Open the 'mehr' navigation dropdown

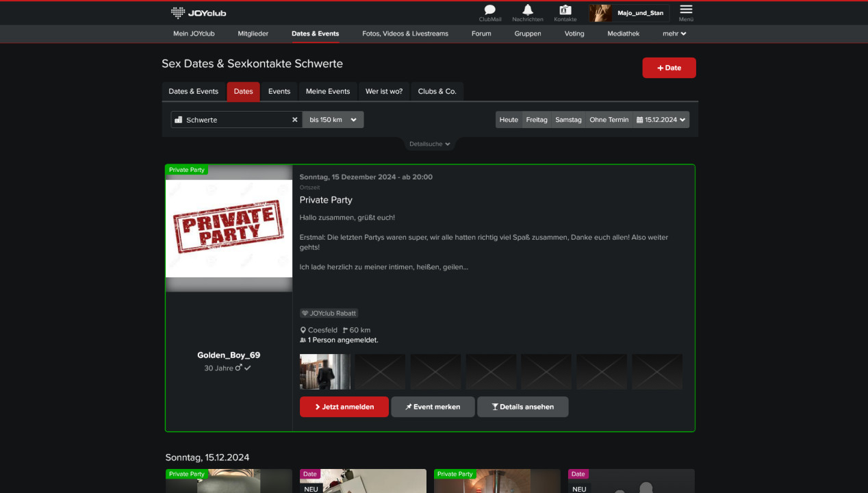pos(674,33)
